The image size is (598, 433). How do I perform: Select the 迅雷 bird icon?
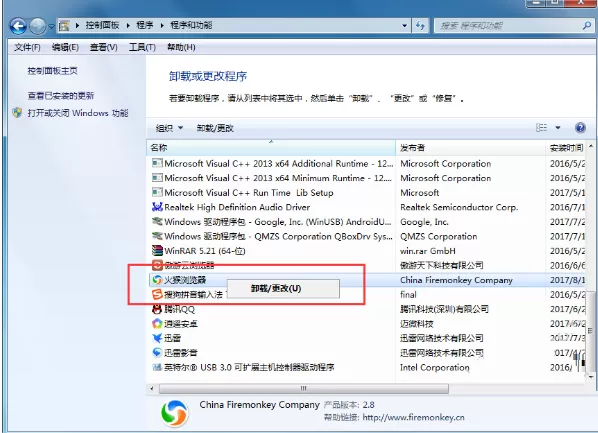click(157, 338)
